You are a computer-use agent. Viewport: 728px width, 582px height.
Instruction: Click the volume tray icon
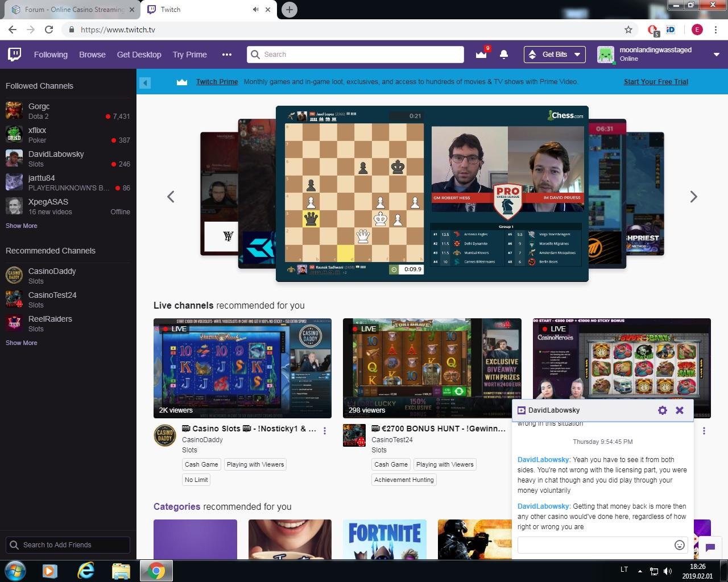tap(668, 571)
